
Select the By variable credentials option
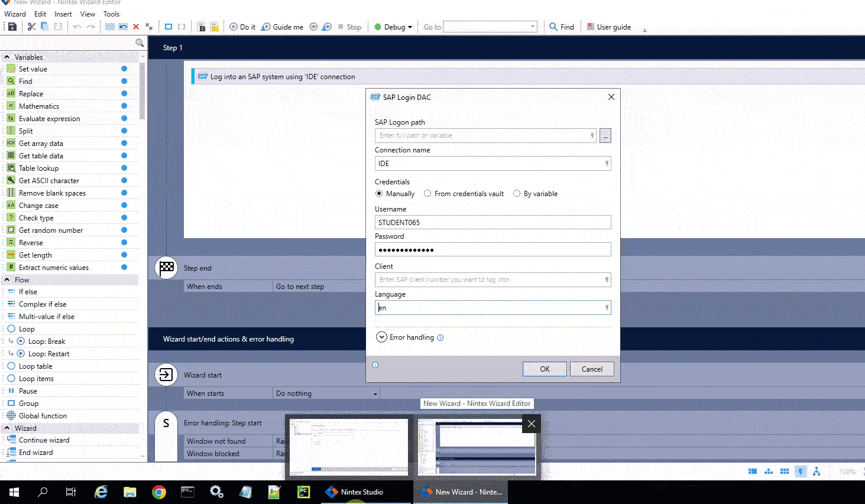[x=517, y=194]
